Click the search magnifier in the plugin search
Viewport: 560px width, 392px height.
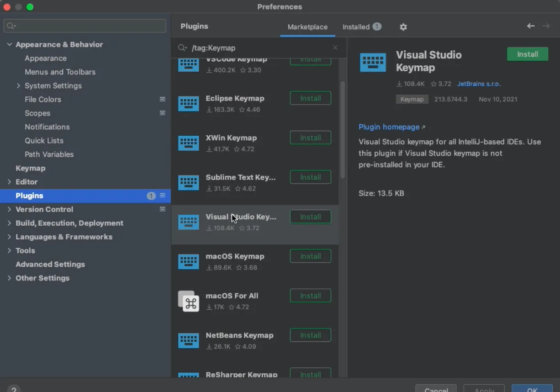point(182,48)
